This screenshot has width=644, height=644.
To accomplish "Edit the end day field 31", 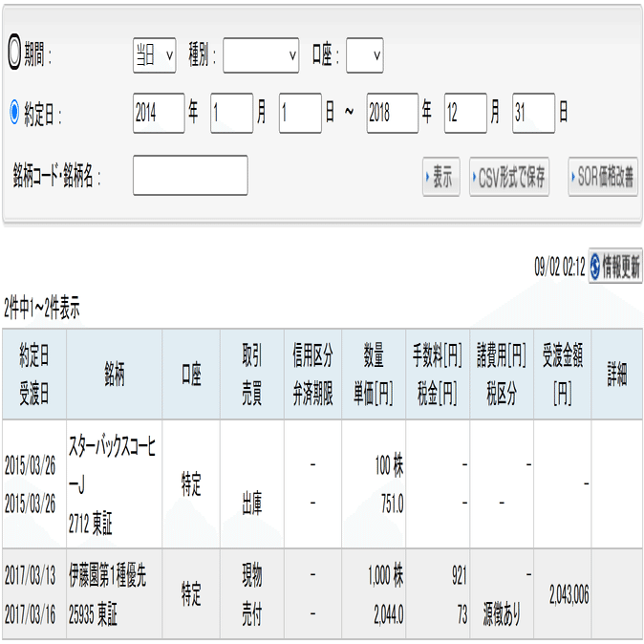I will tap(534, 113).
